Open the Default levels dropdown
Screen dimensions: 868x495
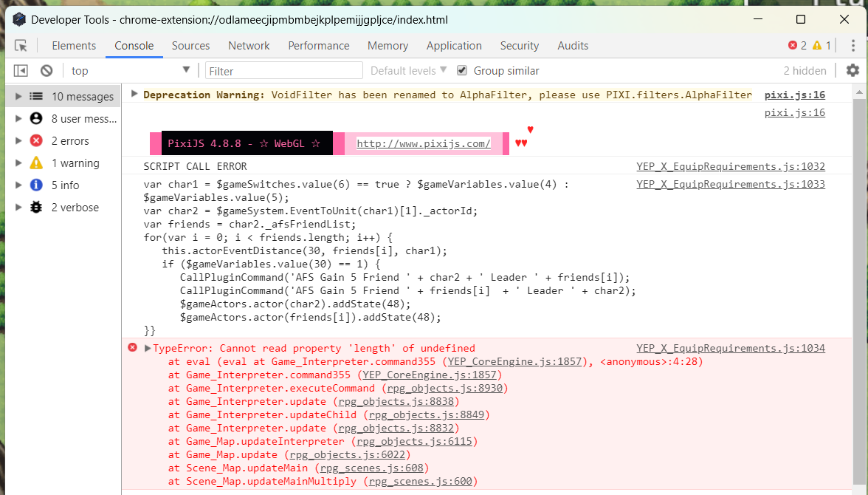pos(409,70)
